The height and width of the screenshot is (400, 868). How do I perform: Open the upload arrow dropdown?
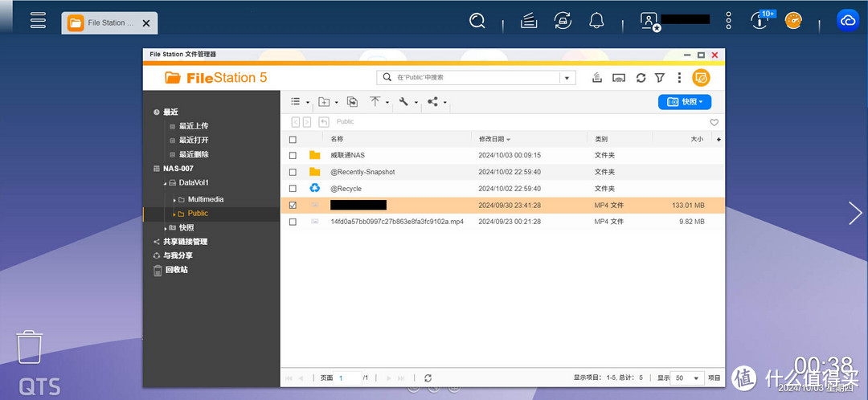(x=379, y=102)
